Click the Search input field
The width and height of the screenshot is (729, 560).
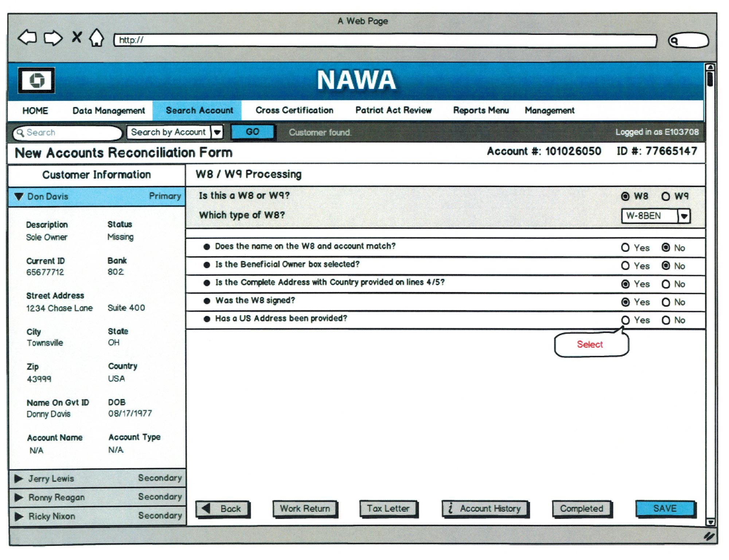pos(67,133)
